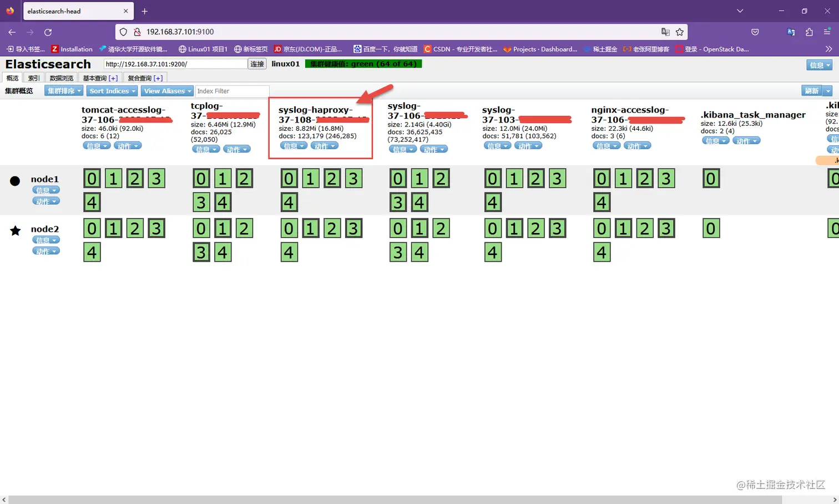Click the syslog-haproxy-37-108 index name

323,115
